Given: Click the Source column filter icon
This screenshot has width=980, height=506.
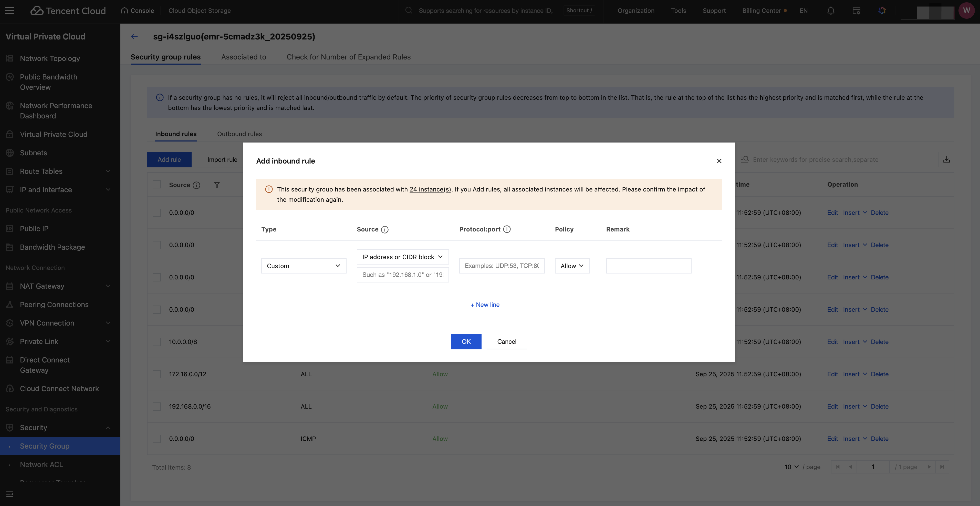Looking at the screenshot, I should coord(216,185).
